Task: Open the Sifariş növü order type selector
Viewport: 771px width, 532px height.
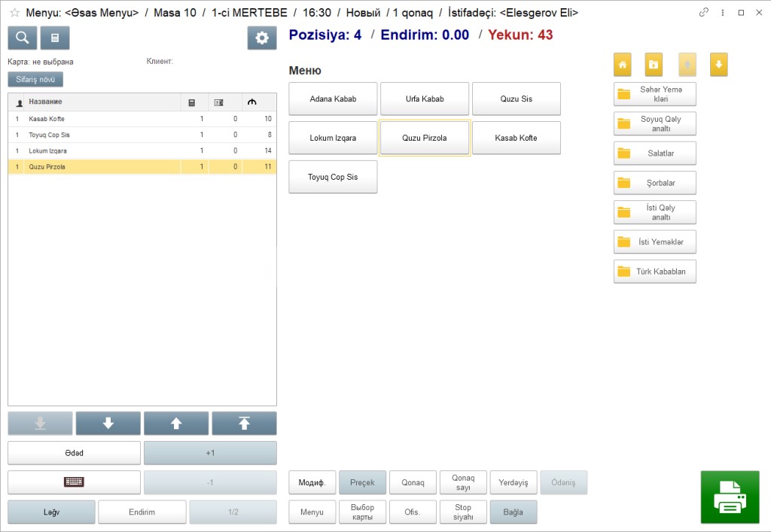Action: pos(35,79)
